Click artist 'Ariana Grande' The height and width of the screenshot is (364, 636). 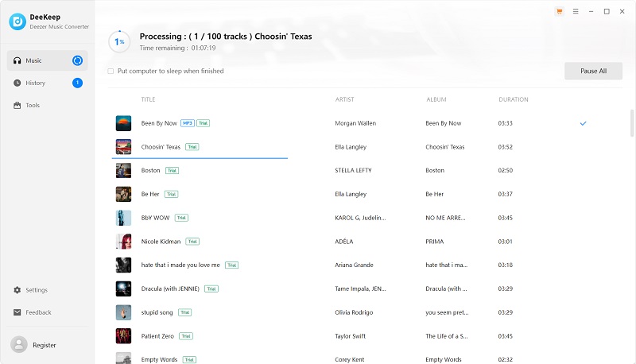tap(354, 265)
